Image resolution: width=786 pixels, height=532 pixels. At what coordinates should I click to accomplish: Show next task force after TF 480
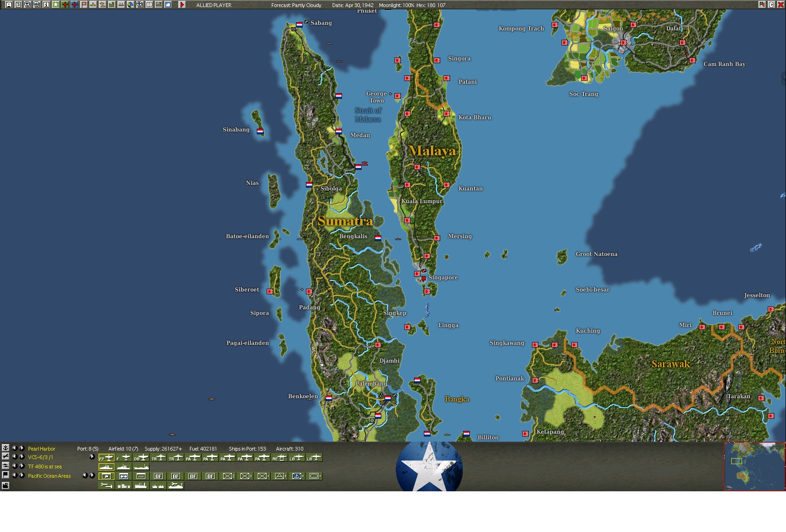22,466
